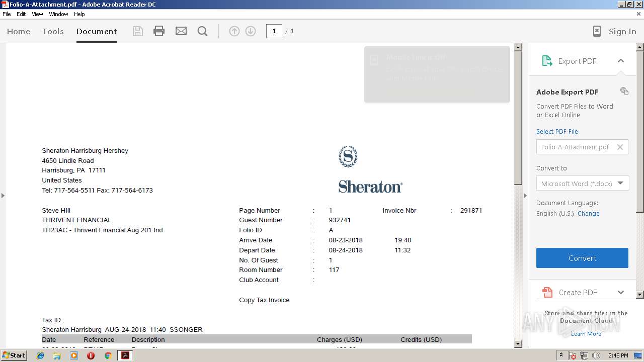Screen dimensions: 644x362
Task: Remove Folio-A-Attachment.pdf with the X icon
Action: (x=620, y=147)
